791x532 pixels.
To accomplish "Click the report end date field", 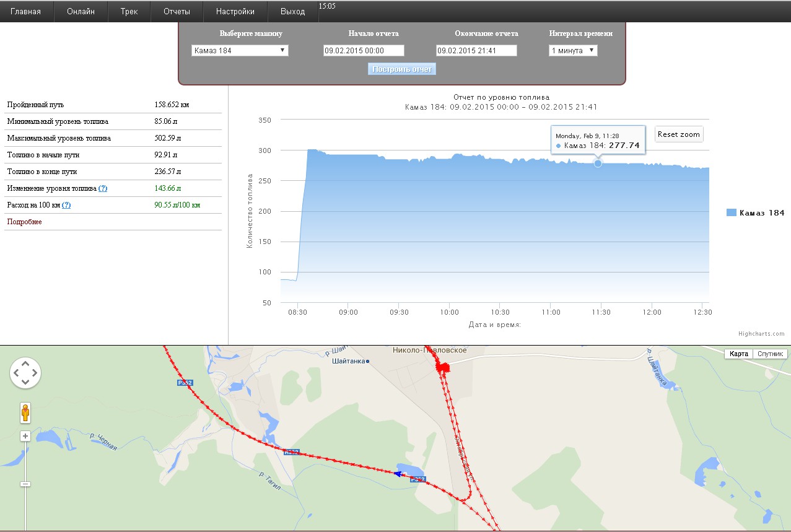I will [476, 51].
